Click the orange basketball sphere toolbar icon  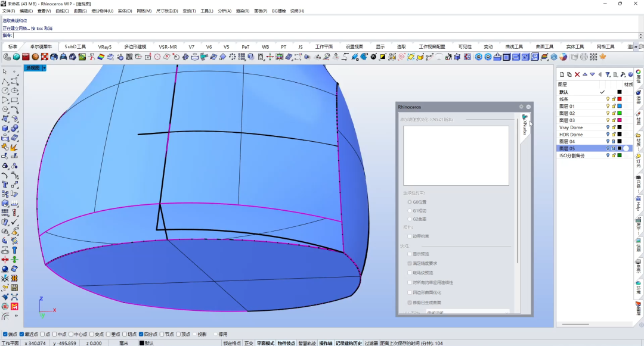pos(35,57)
